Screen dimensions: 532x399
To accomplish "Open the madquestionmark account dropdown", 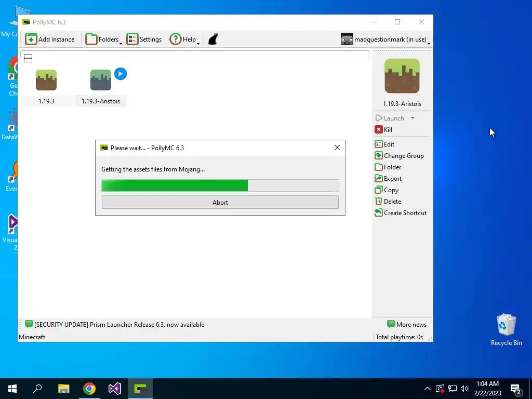I will (x=385, y=39).
